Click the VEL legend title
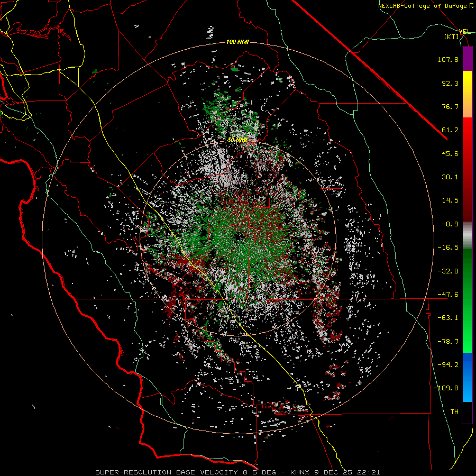The image size is (476, 476). [465, 32]
